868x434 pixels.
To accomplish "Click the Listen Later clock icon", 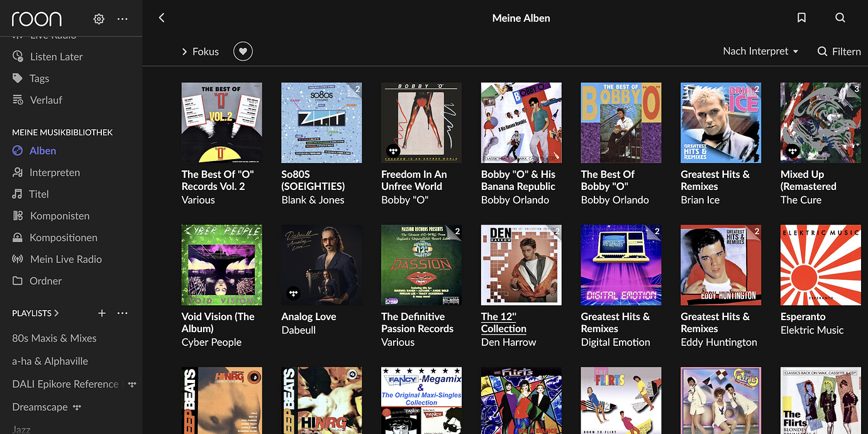I will [18, 57].
